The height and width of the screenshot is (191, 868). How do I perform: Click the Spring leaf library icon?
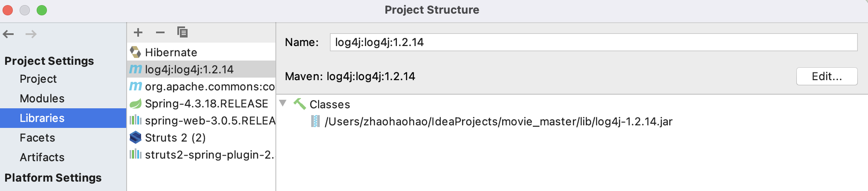click(136, 104)
